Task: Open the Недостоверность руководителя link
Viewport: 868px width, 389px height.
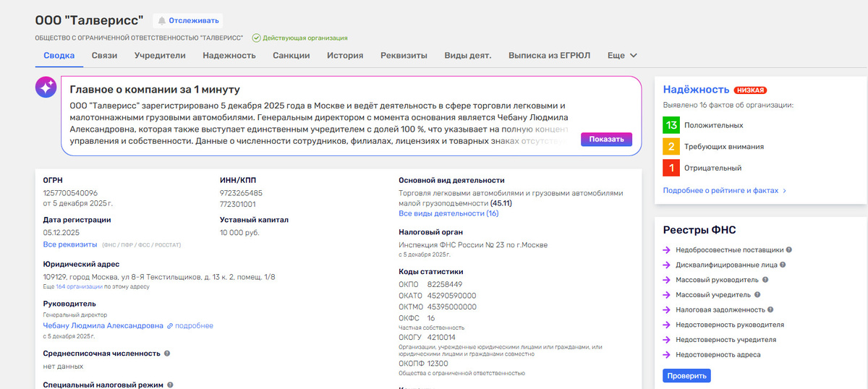Action: [x=730, y=325]
